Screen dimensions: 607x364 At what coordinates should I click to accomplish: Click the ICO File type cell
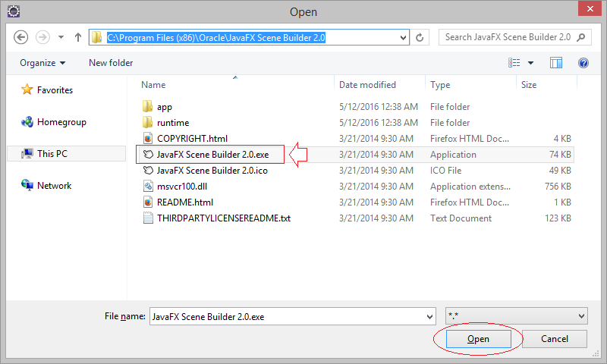445,170
